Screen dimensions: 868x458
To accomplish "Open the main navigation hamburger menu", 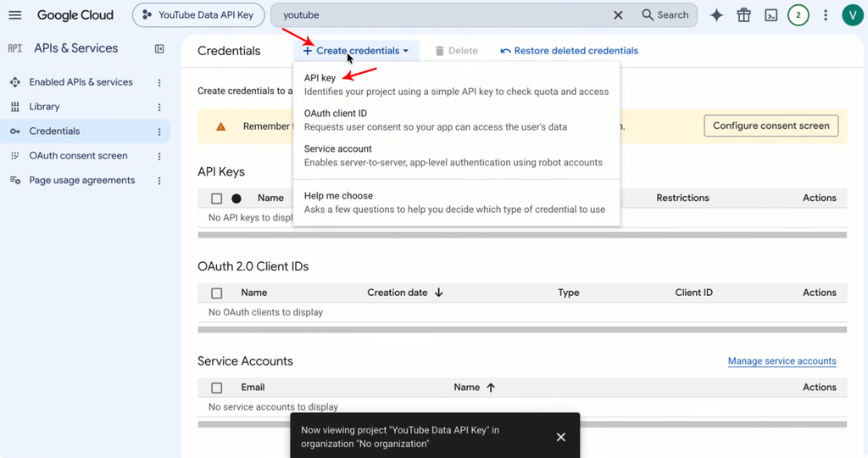I will [x=15, y=15].
